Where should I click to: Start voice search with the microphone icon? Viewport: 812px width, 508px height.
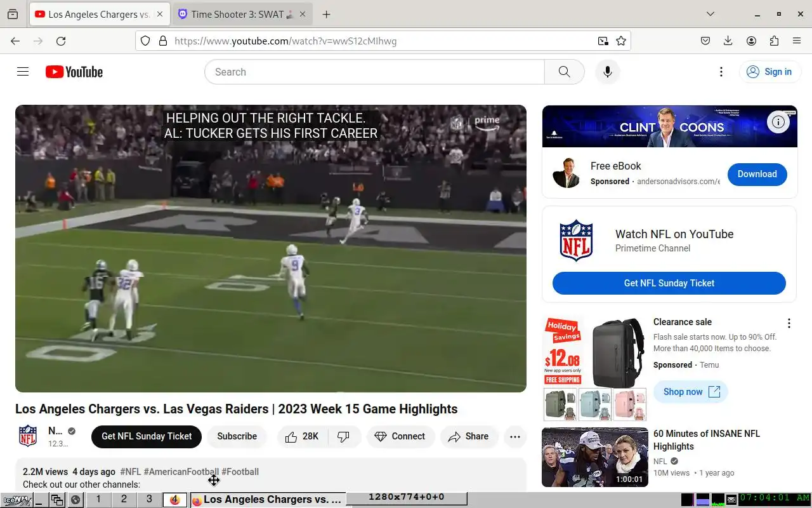(x=608, y=72)
